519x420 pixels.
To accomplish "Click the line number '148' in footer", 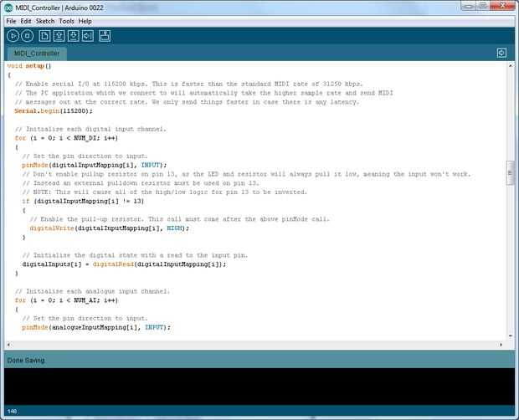I will [x=12, y=412].
